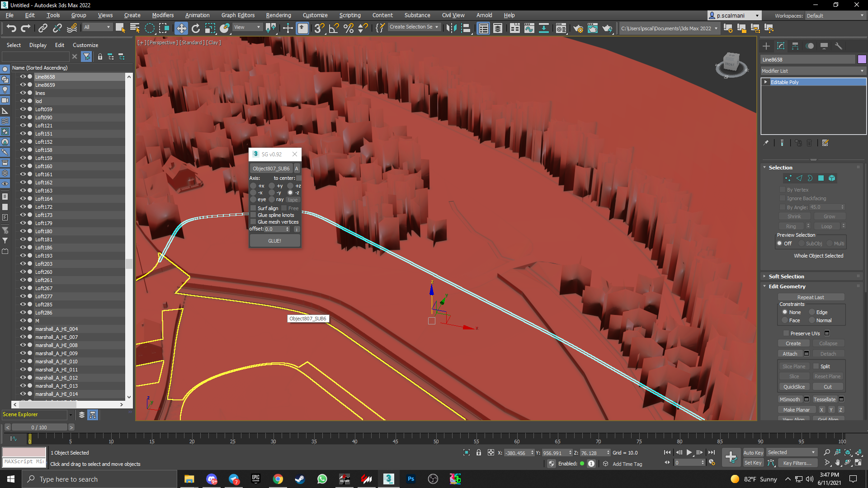Toggle the Angle Snap icon
Viewport: 868px width, 488px height.
click(x=334, y=28)
